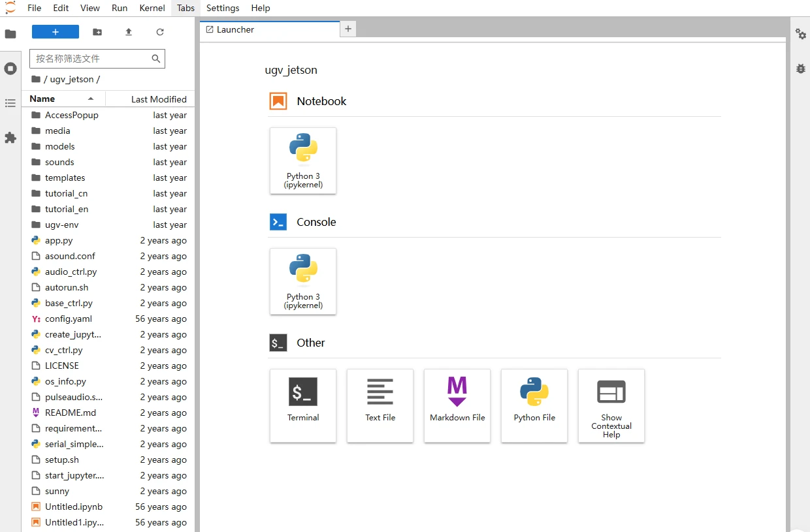Open new tab with plus beside Launcher
The image size is (810, 532).
pyautogui.click(x=348, y=29)
